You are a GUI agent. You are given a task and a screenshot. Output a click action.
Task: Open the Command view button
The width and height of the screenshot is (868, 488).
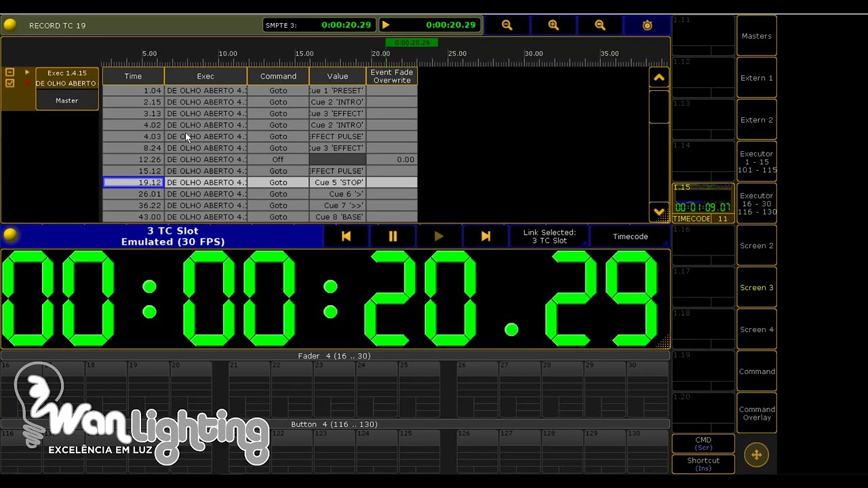(x=757, y=371)
